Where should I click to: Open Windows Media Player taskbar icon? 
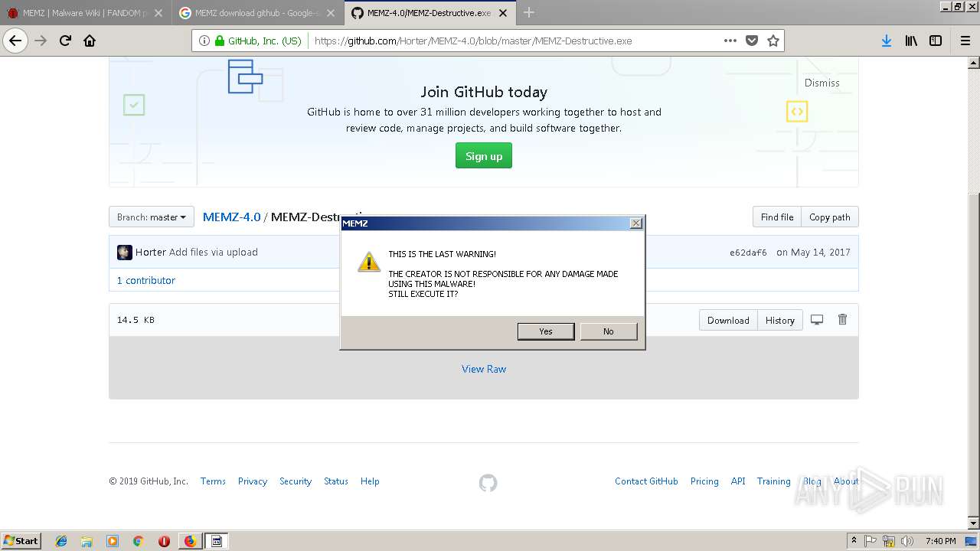pos(113,541)
